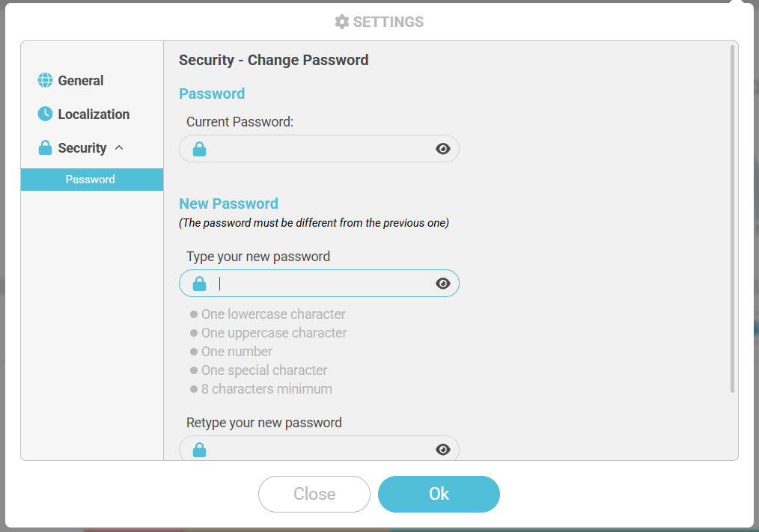The width and height of the screenshot is (759, 532).
Task: Focus the Retype your new password field
Action: pos(319,450)
